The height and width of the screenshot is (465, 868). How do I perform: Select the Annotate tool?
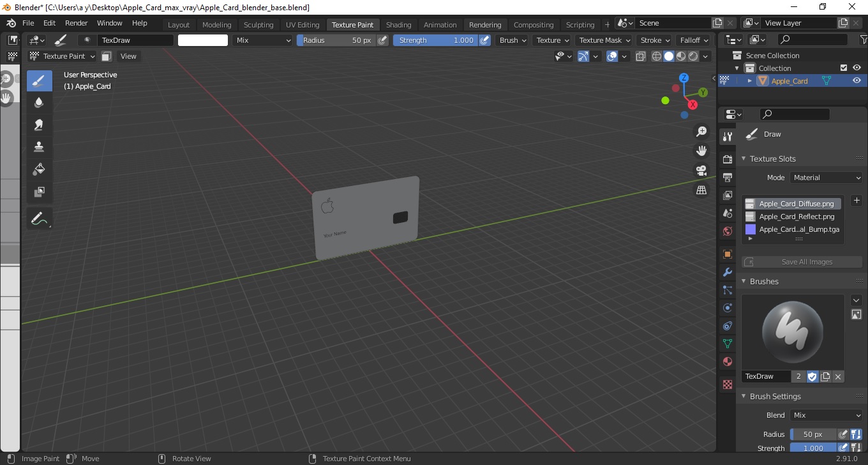pyautogui.click(x=39, y=218)
